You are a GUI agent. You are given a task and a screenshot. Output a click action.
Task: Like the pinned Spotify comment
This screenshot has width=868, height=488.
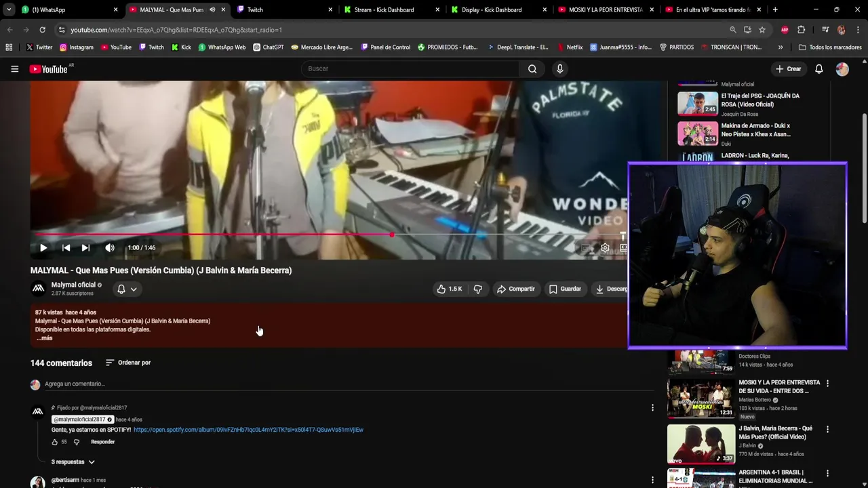[x=55, y=442]
